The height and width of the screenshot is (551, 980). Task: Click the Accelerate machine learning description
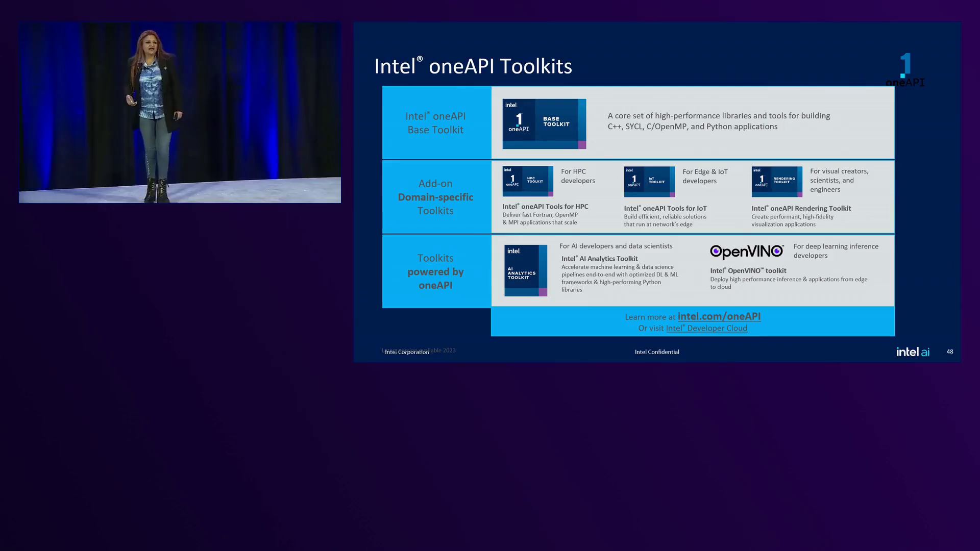tap(620, 278)
